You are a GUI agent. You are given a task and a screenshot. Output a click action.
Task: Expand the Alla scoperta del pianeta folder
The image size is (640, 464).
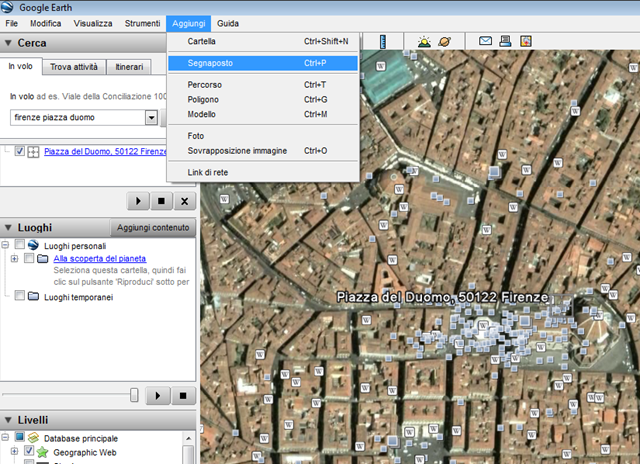[x=14, y=258]
